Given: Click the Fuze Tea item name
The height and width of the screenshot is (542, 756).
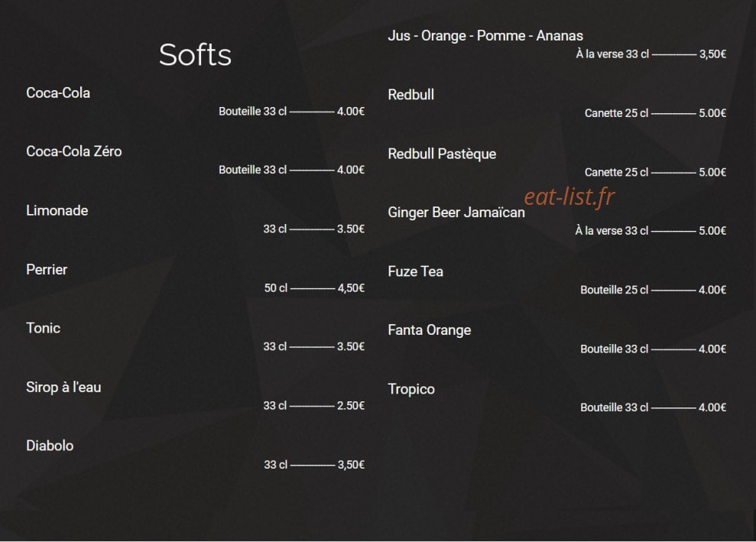Looking at the screenshot, I should pyautogui.click(x=415, y=271).
